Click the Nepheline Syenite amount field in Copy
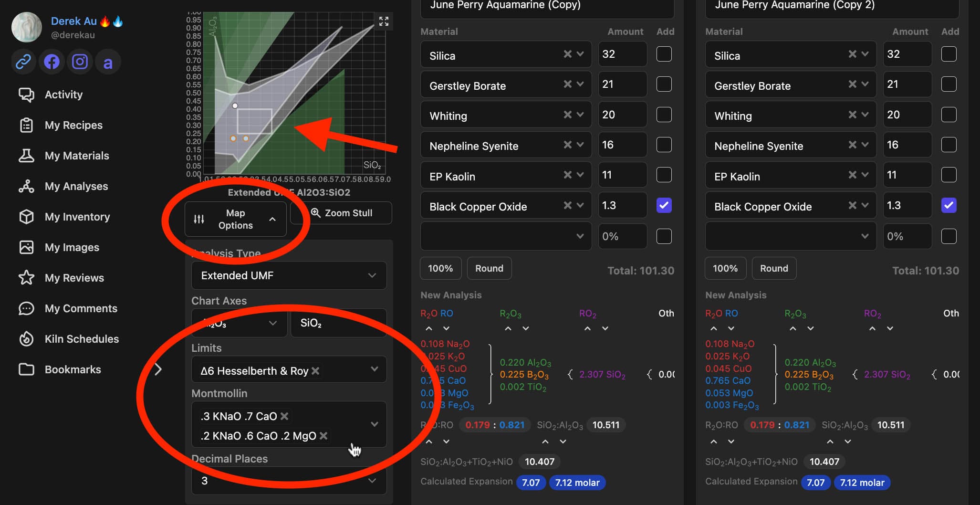Image resolution: width=980 pixels, height=505 pixels. [622, 145]
